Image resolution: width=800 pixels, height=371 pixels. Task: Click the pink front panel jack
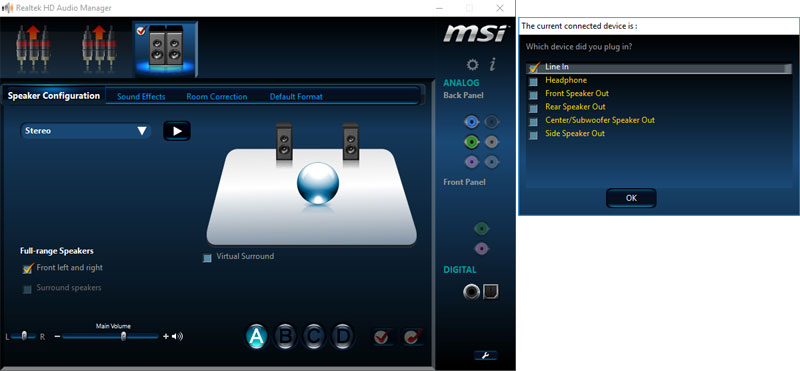482,249
